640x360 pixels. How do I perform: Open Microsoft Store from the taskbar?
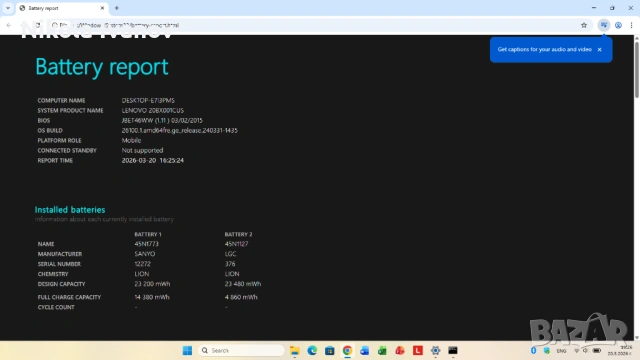(330, 351)
